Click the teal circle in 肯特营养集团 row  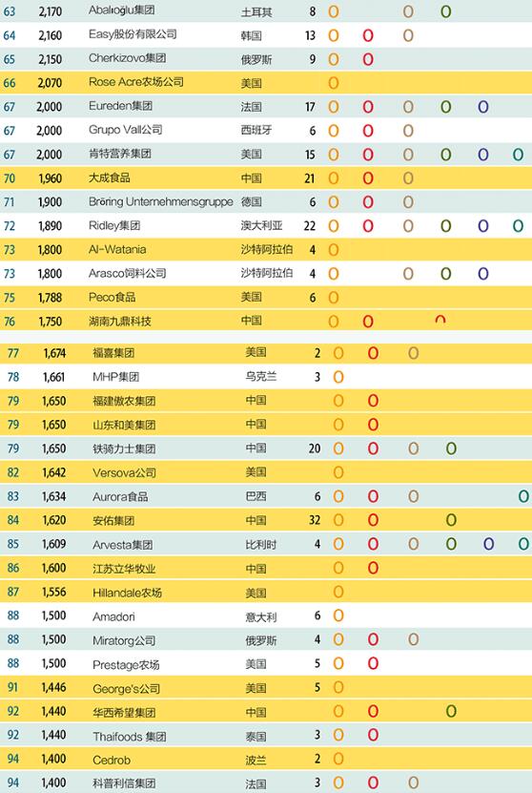[x=518, y=155]
